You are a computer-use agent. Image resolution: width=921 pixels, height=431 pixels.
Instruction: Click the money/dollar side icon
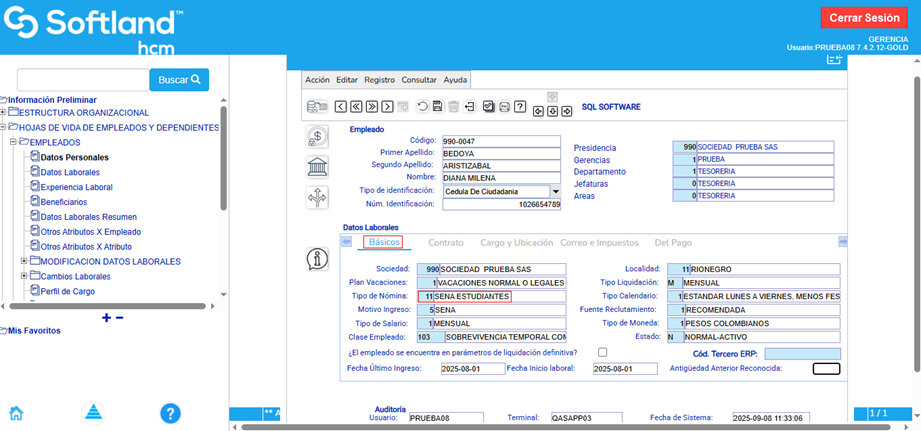pyautogui.click(x=317, y=138)
